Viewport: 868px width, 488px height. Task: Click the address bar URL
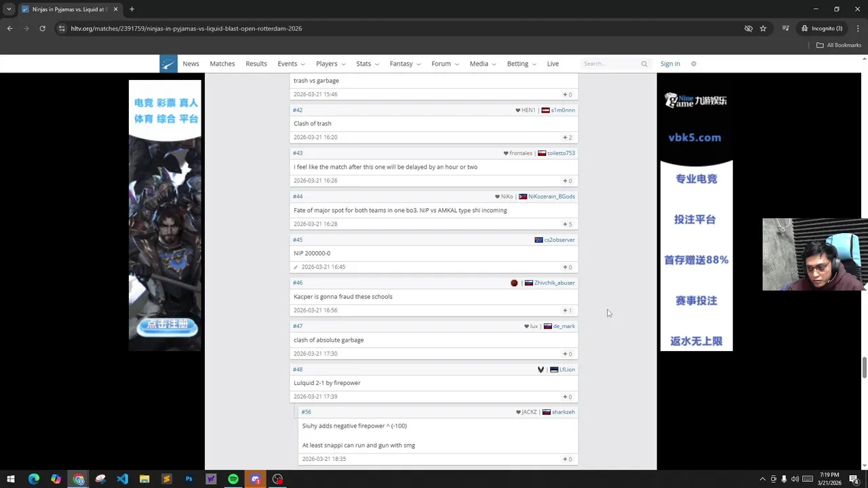(186, 28)
